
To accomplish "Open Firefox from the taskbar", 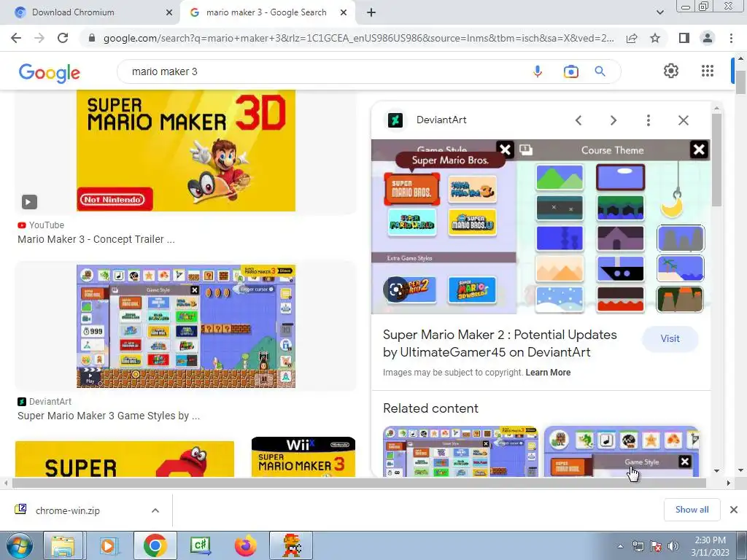I will coord(246,545).
